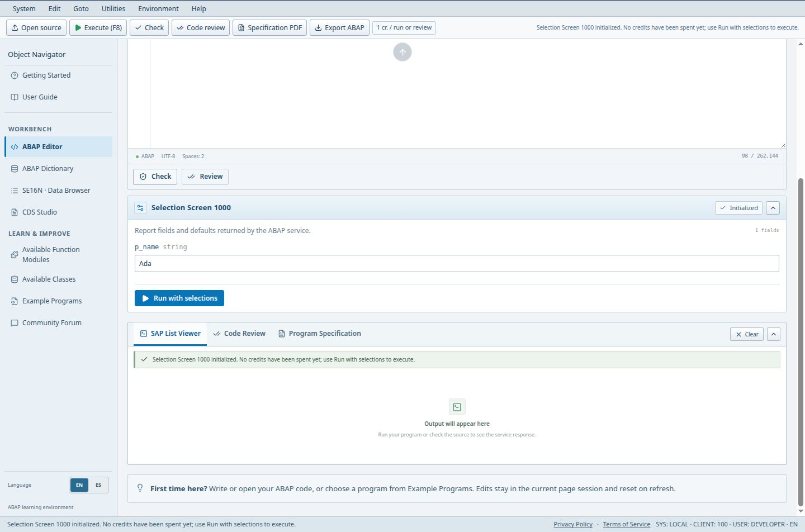This screenshot has width=805, height=532.
Task: Click the lightbulb icon beside First time here
Action: pos(140,488)
